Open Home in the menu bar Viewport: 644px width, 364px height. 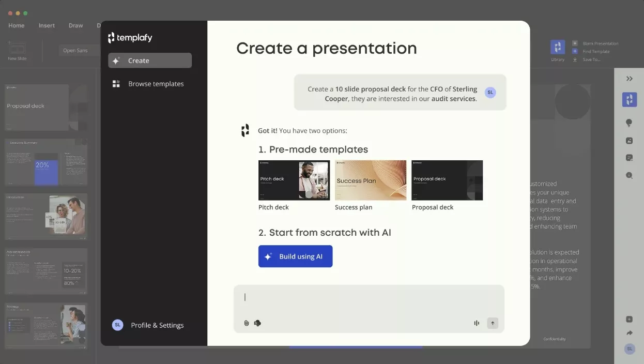click(x=16, y=25)
